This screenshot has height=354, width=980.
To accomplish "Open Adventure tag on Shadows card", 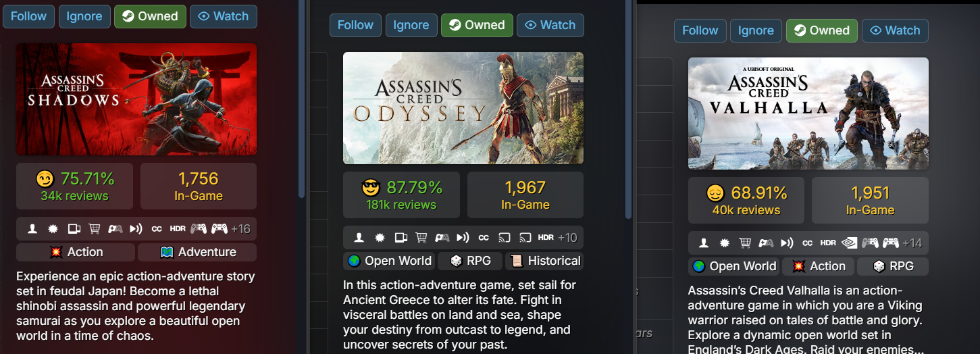I will click(x=197, y=252).
